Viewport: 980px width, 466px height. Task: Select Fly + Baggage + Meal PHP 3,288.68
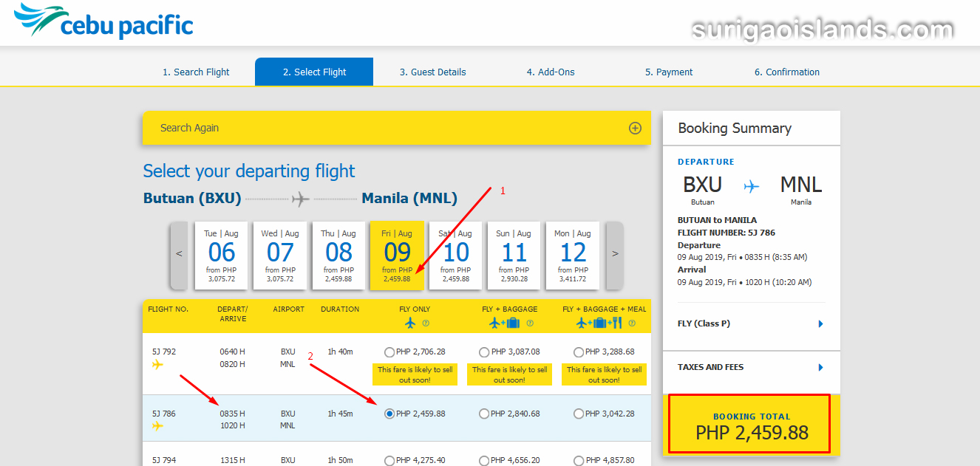pyautogui.click(x=579, y=352)
